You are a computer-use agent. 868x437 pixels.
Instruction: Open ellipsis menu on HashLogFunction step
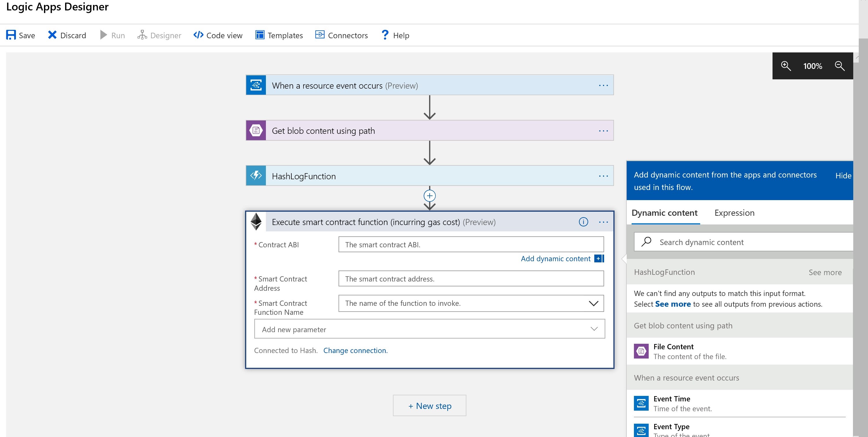tap(603, 176)
